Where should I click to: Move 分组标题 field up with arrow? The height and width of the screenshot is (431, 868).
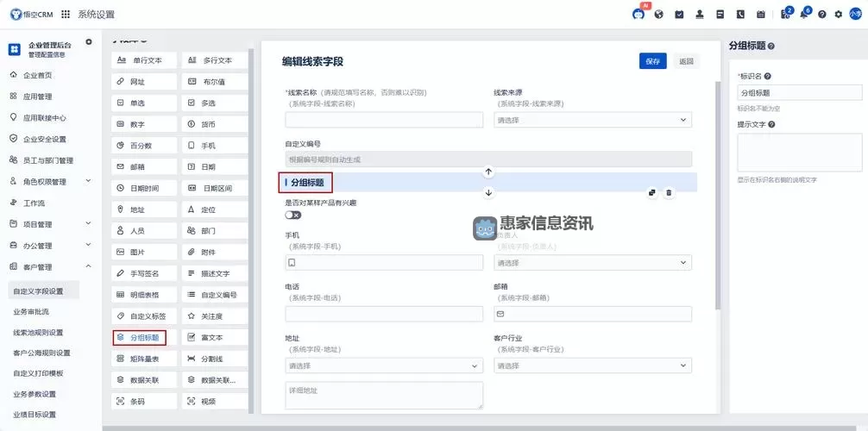click(488, 172)
